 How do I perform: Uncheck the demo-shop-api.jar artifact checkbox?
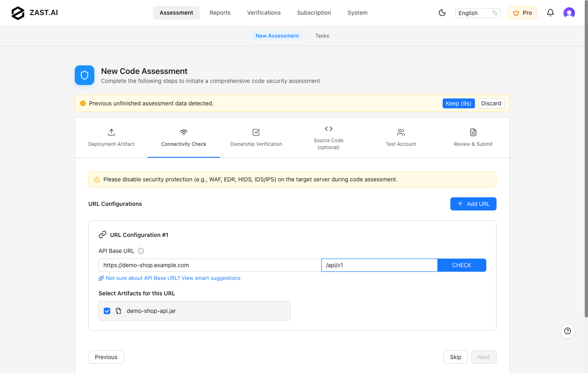tap(107, 311)
